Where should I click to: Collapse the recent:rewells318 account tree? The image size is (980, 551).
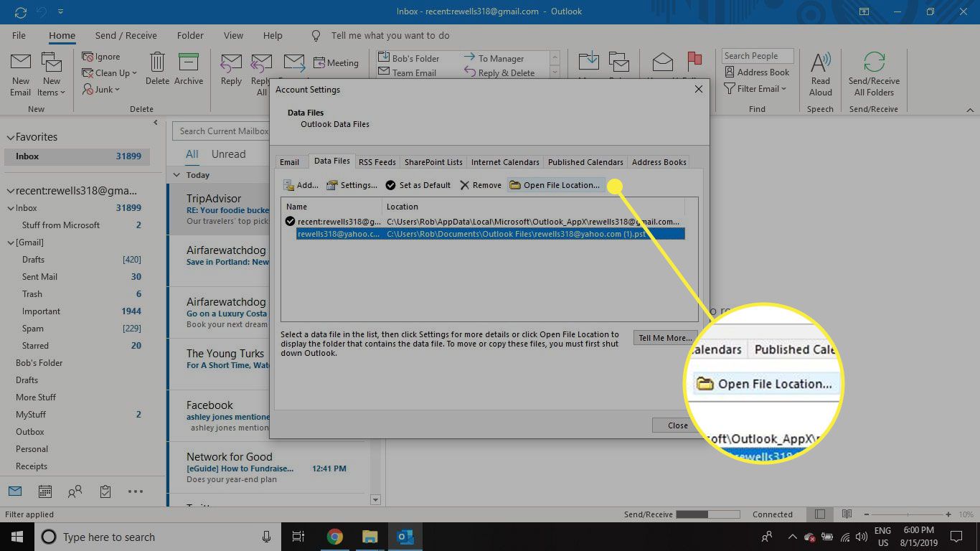tap(10, 191)
